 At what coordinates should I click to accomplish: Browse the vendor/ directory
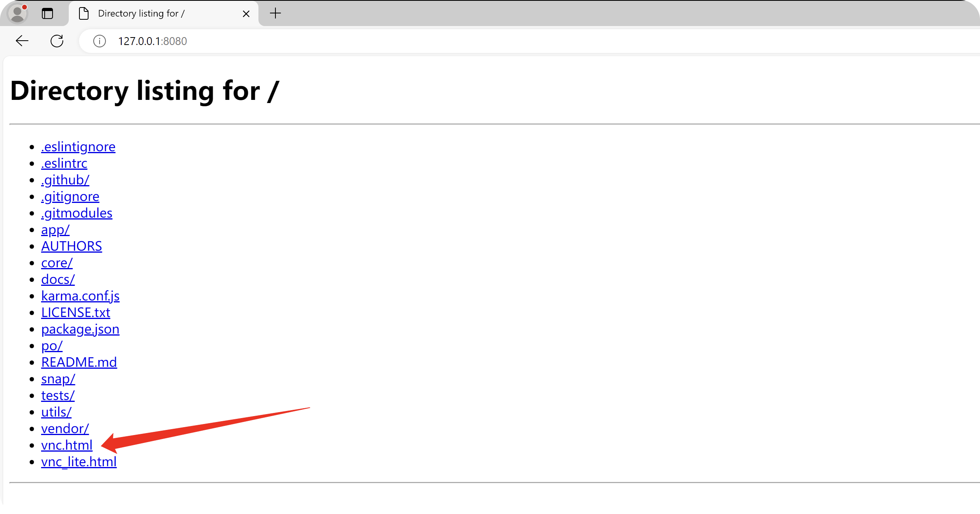click(65, 429)
